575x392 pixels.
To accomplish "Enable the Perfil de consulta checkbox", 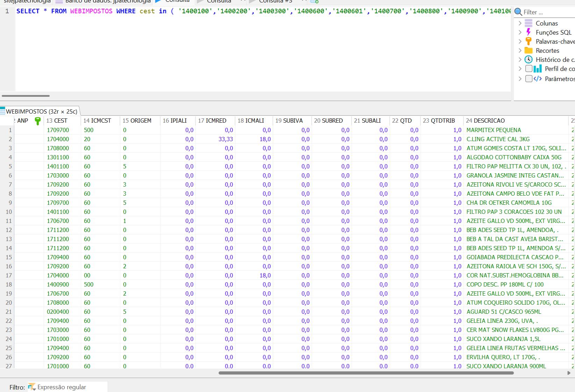I will coord(529,69).
